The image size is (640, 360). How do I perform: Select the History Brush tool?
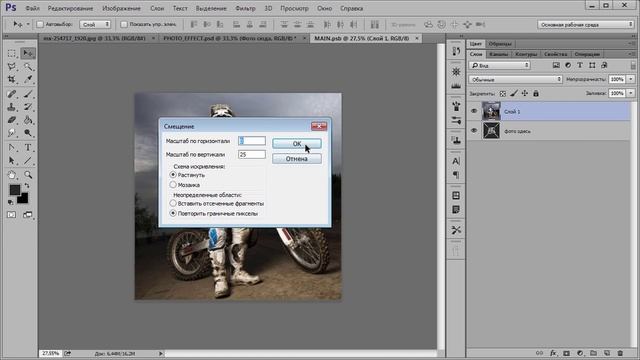coord(28,107)
